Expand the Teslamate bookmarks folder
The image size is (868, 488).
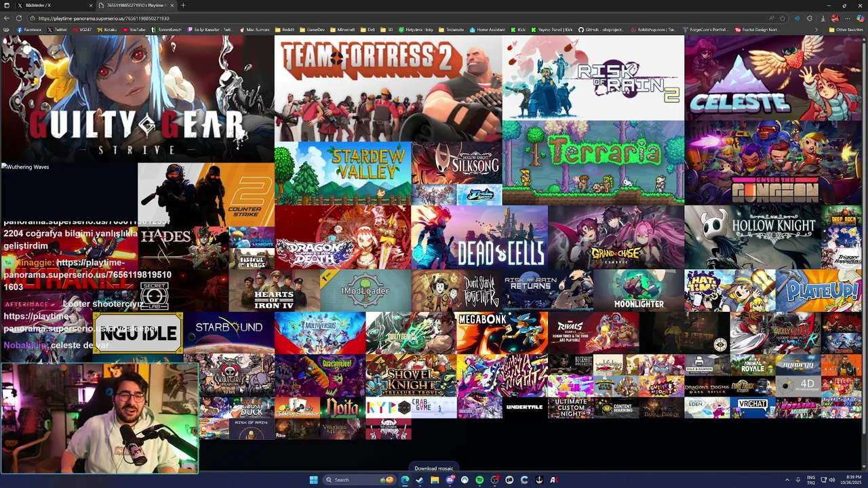tap(451, 30)
